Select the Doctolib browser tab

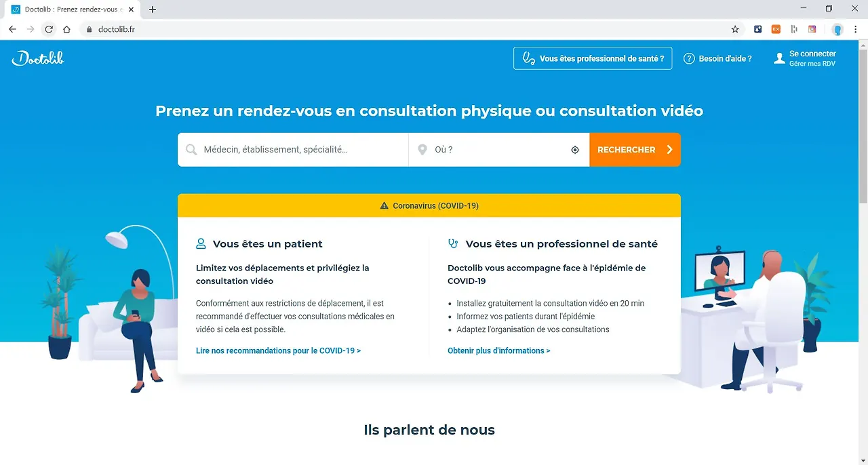point(73,9)
